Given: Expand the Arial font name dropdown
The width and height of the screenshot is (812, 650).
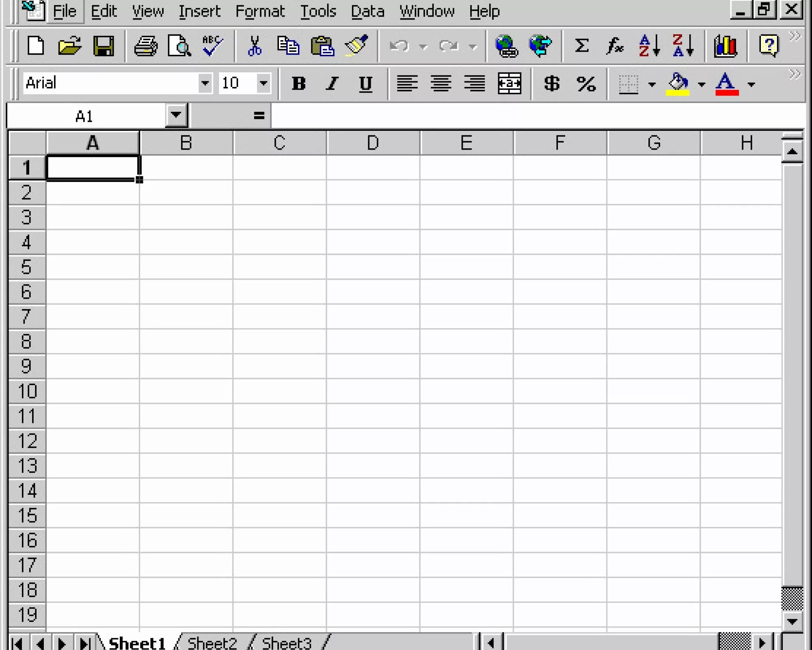Looking at the screenshot, I should 205,84.
